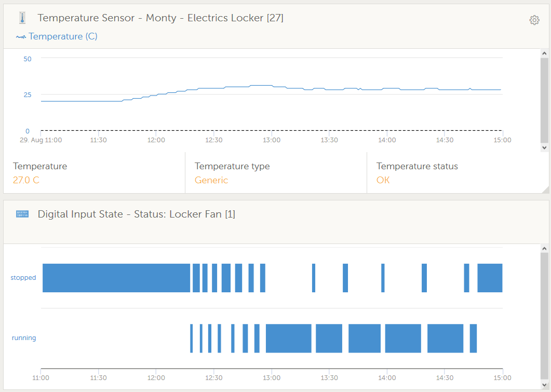
Task: Click the wavy line icon before Temperature (C)
Action: pos(21,37)
